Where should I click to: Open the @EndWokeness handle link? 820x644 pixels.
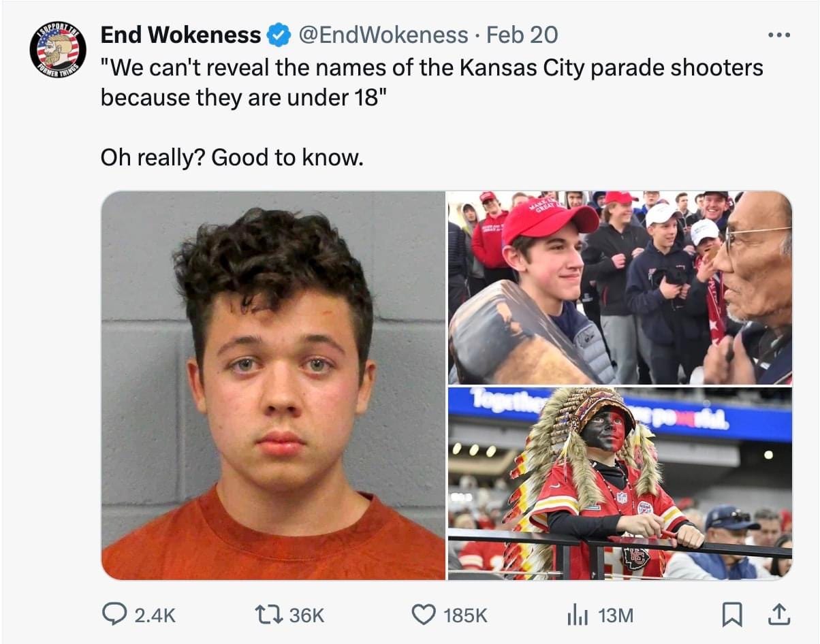pos(383,35)
